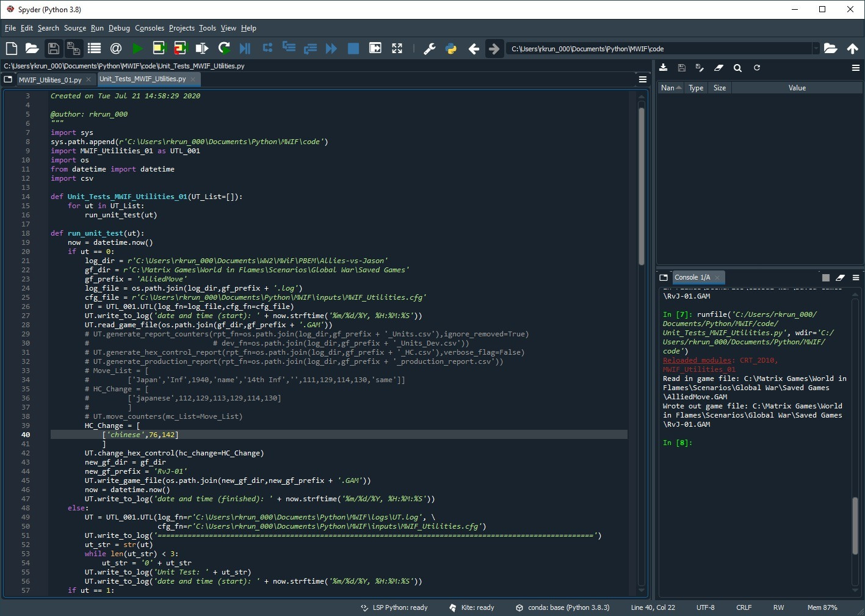Image resolution: width=865 pixels, height=616 pixels.
Task: Search variable names magnifier icon
Action: (737, 68)
